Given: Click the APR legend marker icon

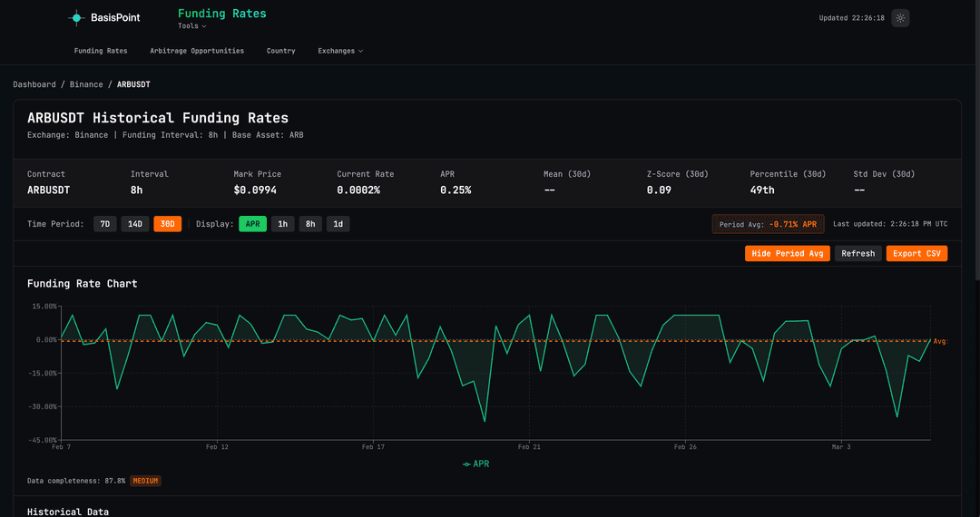Looking at the screenshot, I should click(466, 463).
